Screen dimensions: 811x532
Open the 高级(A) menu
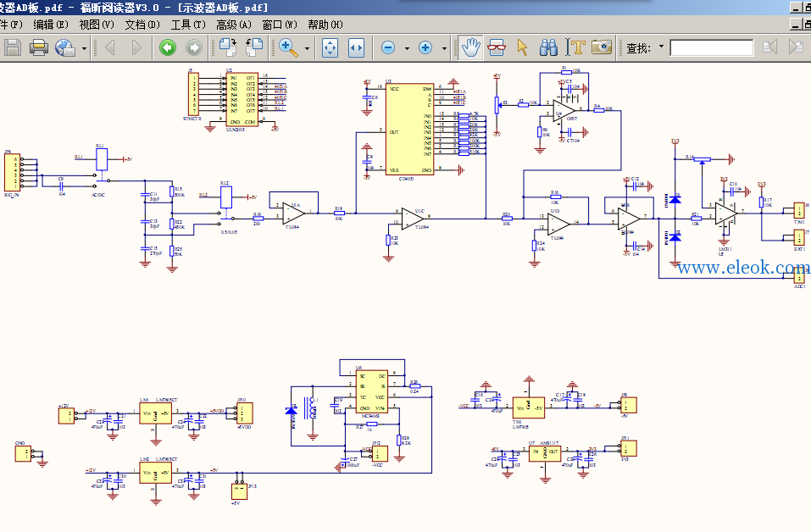[234, 25]
